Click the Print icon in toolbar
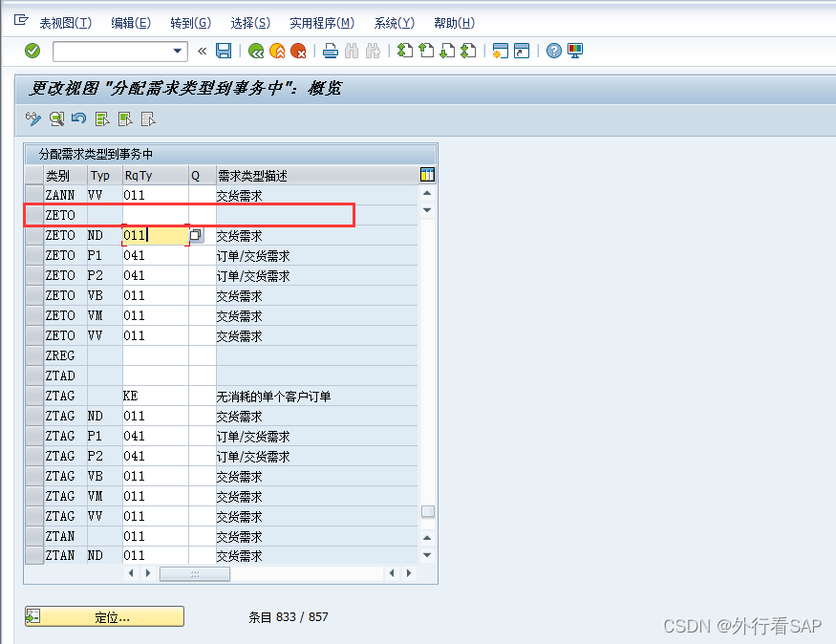 (x=331, y=51)
